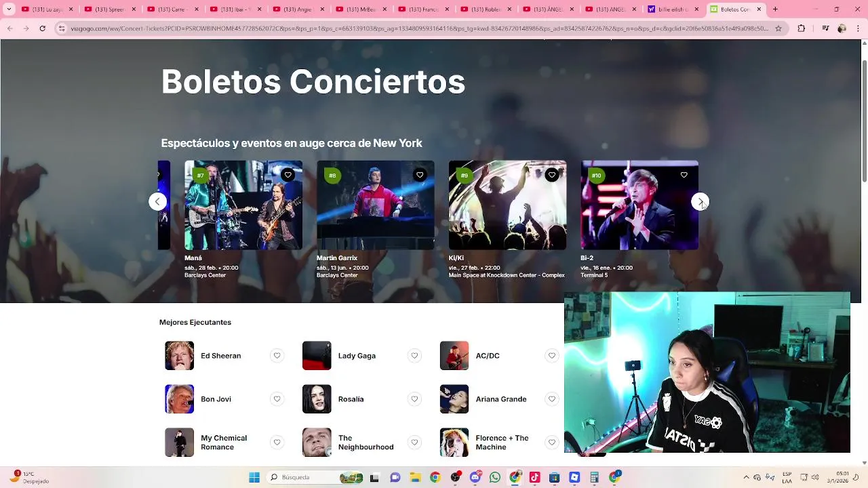Toggle the heart next to Bon Jovi
Screen dimensions: 868x488
(277, 399)
